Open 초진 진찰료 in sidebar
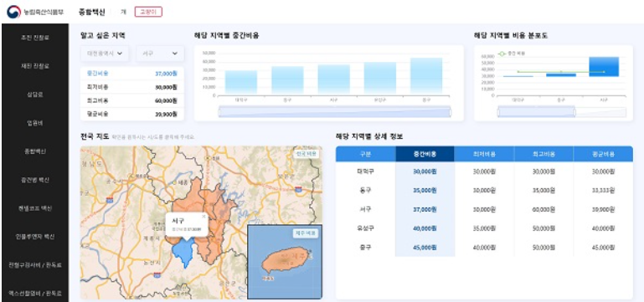Screen dimensions: 644x302 pyautogui.click(x=35, y=38)
